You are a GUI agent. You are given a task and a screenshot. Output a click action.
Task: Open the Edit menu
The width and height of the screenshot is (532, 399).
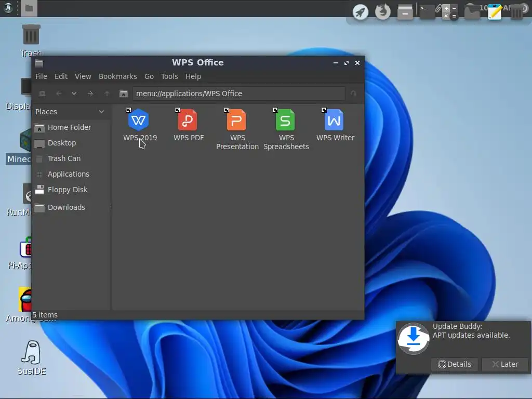point(61,76)
